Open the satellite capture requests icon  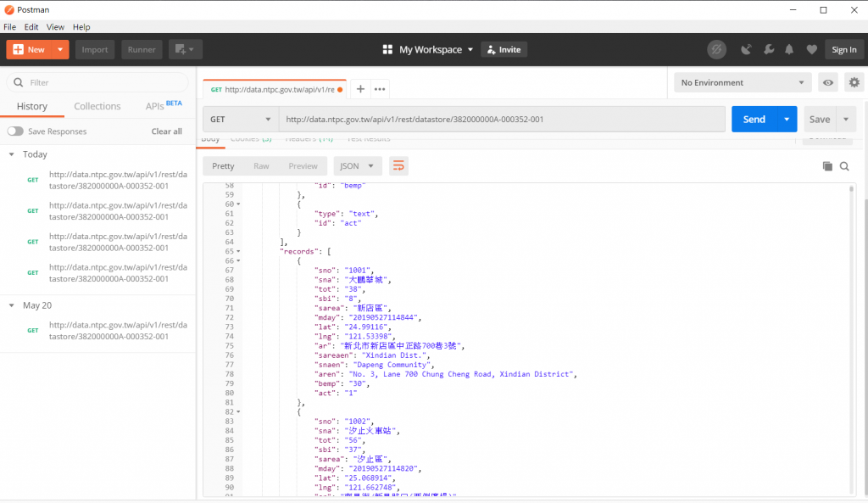[x=746, y=49]
